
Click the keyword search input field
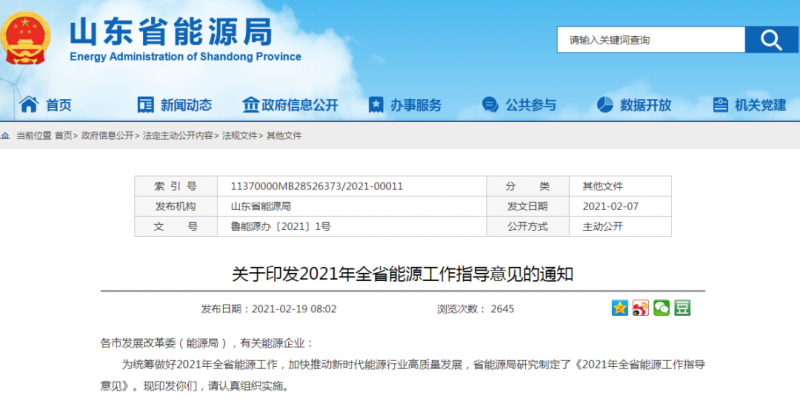click(x=650, y=40)
